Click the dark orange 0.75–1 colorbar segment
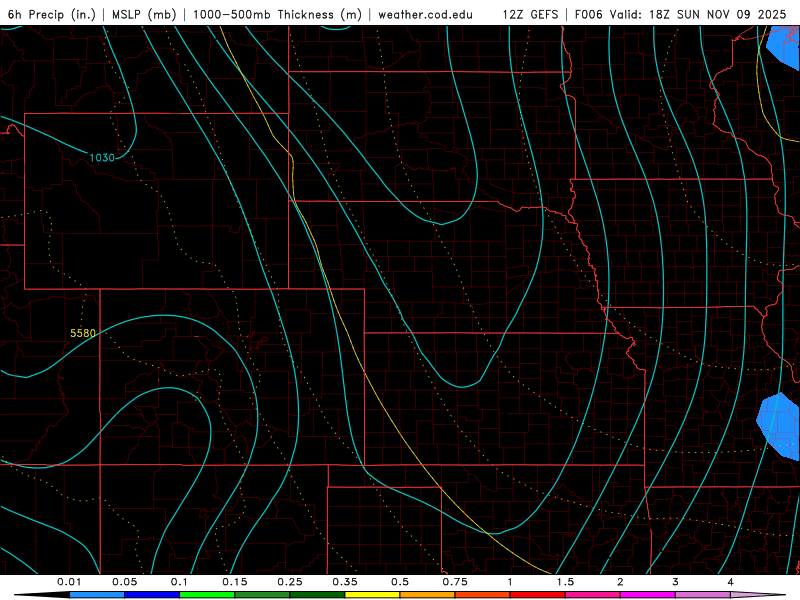The image size is (800, 600). coord(483,595)
